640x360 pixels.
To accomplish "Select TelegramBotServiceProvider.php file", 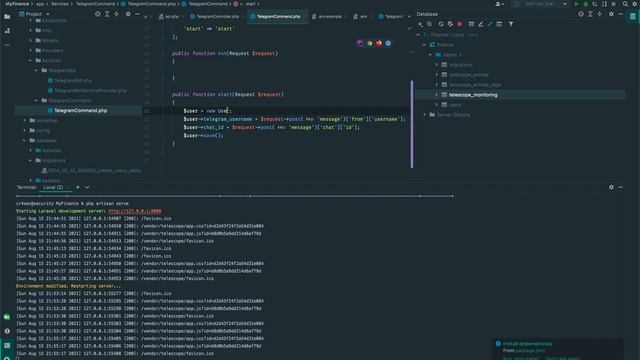I will tap(90, 90).
